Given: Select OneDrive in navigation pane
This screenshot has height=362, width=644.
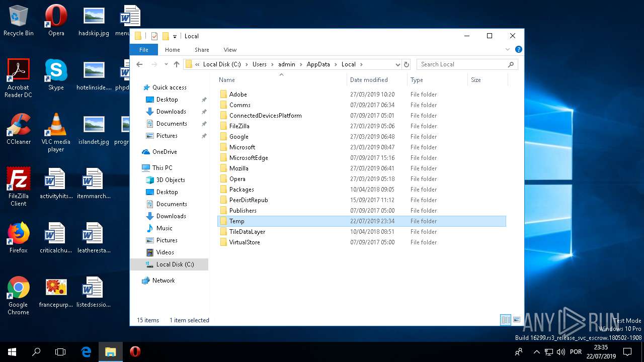Looking at the screenshot, I should pyautogui.click(x=165, y=152).
